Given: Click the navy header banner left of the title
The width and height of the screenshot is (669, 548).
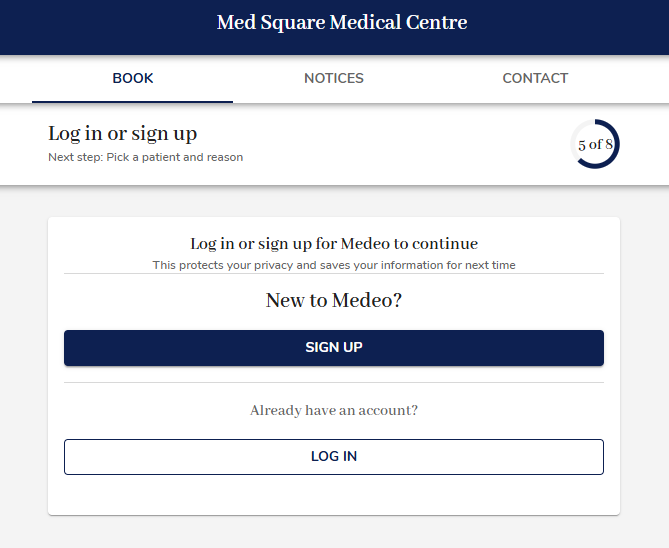Looking at the screenshot, I should click(100, 26).
